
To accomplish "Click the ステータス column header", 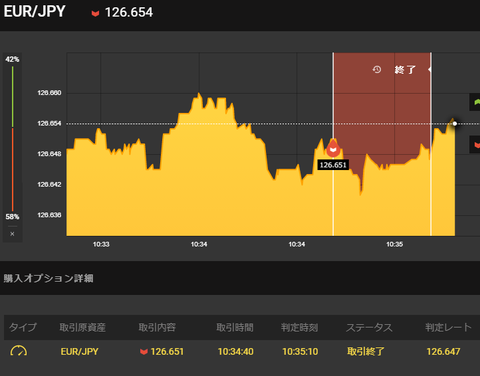I will point(369,327).
